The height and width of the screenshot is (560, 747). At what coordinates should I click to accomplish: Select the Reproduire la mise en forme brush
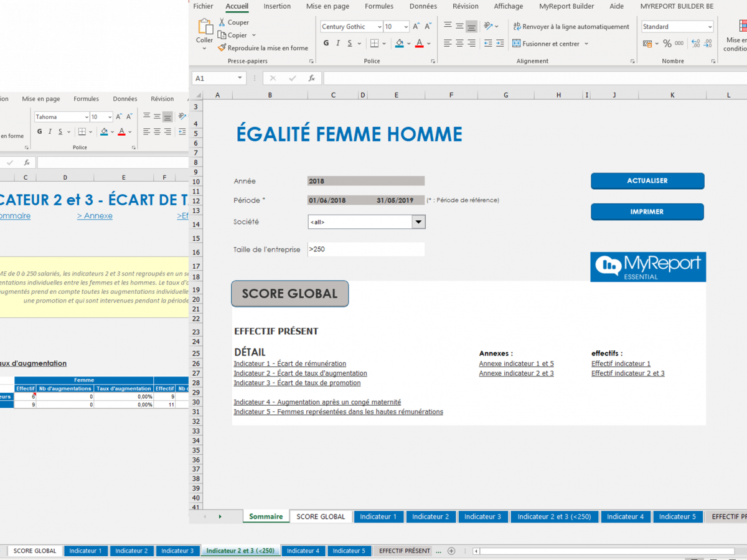(222, 48)
